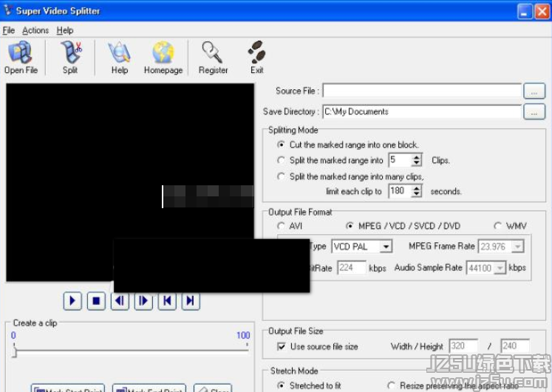Image resolution: width=552 pixels, height=392 pixels.
Task: Click the Source File text field
Action: pos(422,91)
